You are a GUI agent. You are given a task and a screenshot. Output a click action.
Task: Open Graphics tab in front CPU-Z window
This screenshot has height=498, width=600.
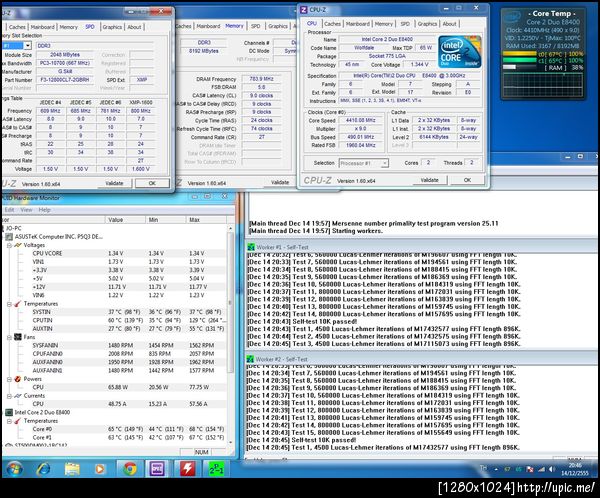(427, 24)
